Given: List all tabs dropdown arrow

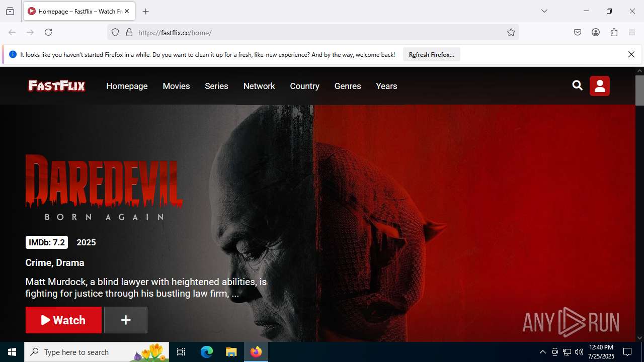Looking at the screenshot, I should [x=544, y=11].
